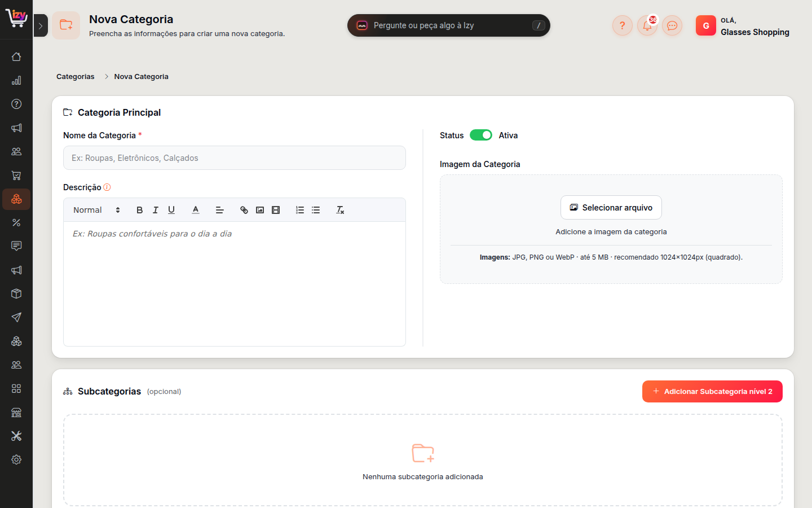The width and height of the screenshot is (812, 508).
Task: Open the percent discounts icon
Action: click(16, 223)
